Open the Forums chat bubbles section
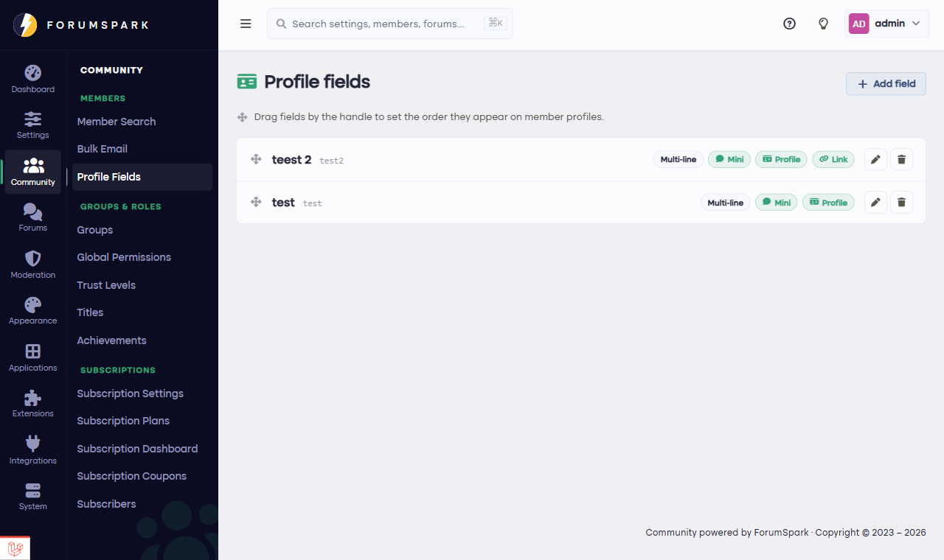This screenshot has height=560, width=944. coord(32,218)
